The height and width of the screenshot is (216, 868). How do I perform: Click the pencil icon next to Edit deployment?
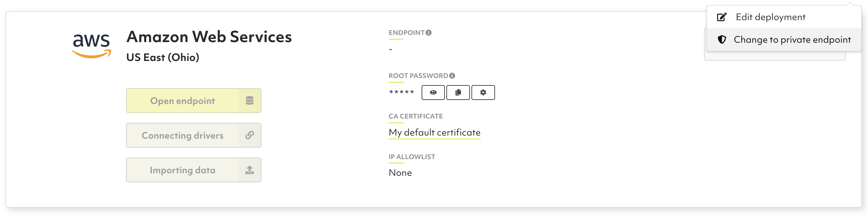[x=722, y=17]
